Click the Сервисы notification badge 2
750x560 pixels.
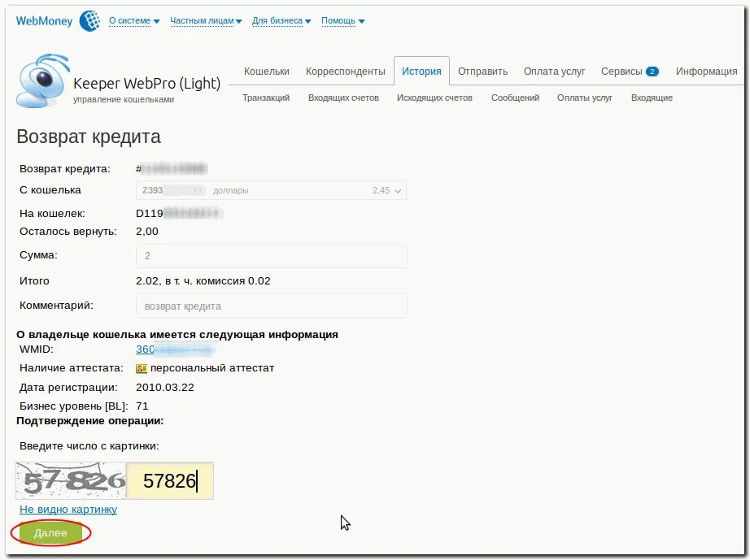pyautogui.click(x=652, y=72)
